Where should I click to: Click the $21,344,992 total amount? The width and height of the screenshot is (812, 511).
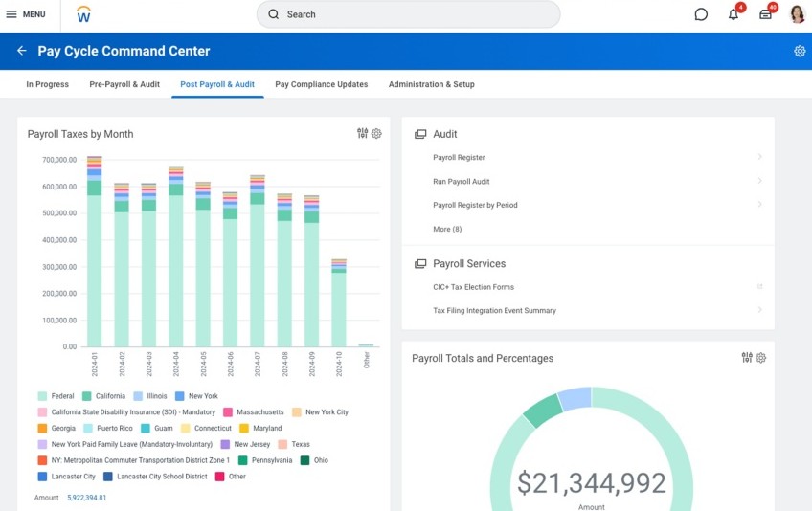click(592, 482)
